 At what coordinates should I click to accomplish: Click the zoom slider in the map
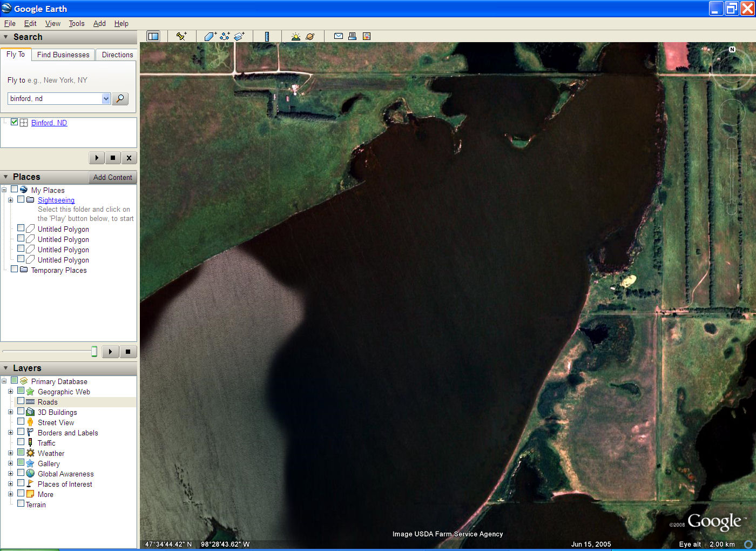[x=732, y=176]
